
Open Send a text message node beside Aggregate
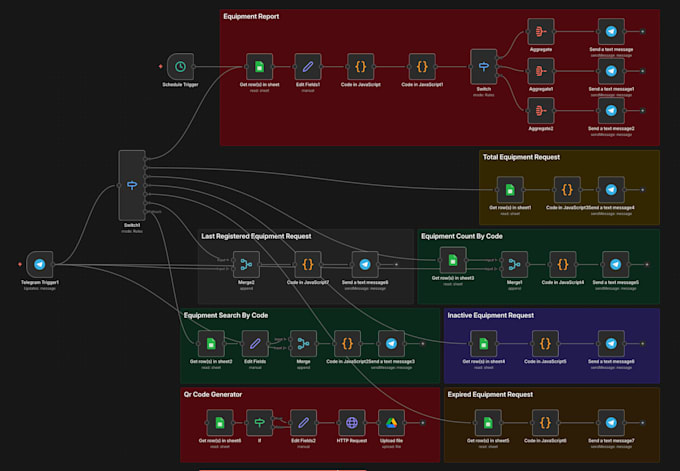[611, 31]
